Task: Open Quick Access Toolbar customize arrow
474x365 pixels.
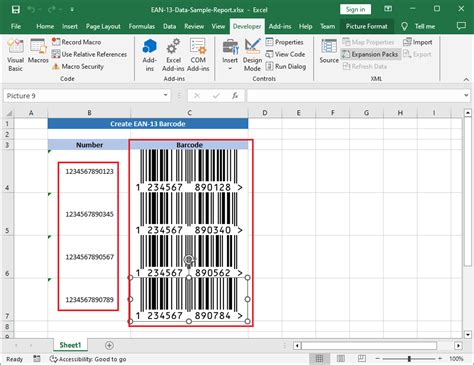Action: coord(72,10)
